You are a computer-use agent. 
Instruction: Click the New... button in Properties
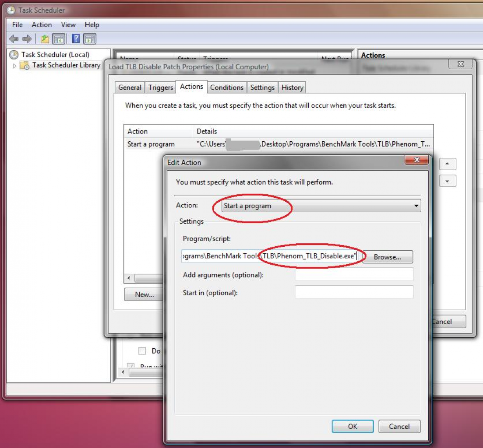point(145,294)
